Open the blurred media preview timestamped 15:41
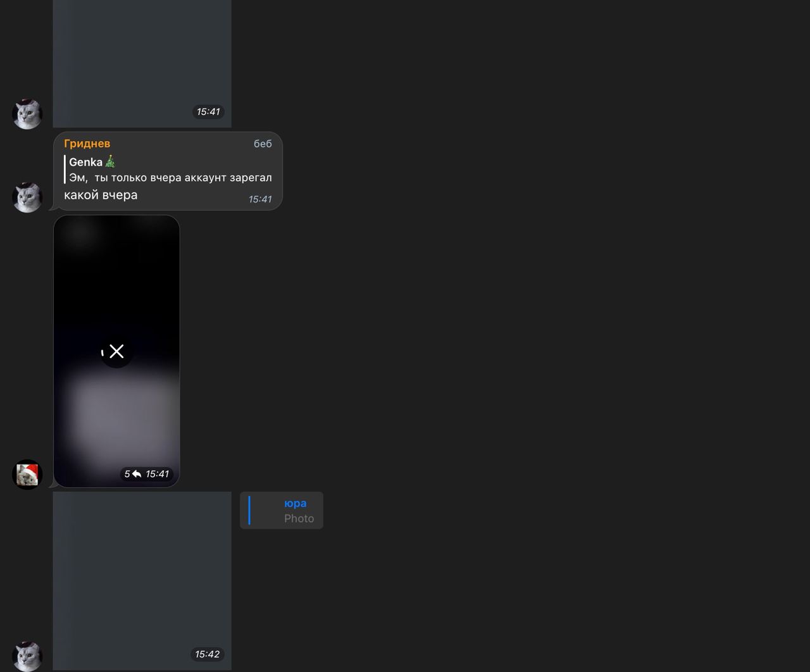Viewport: 810px width, 672px height. tap(116, 351)
